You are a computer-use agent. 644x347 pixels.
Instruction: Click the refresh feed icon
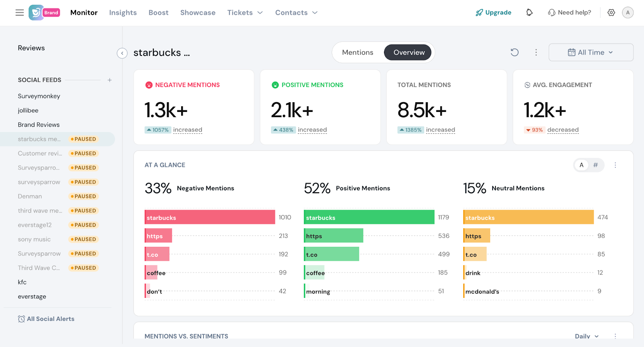click(x=514, y=52)
